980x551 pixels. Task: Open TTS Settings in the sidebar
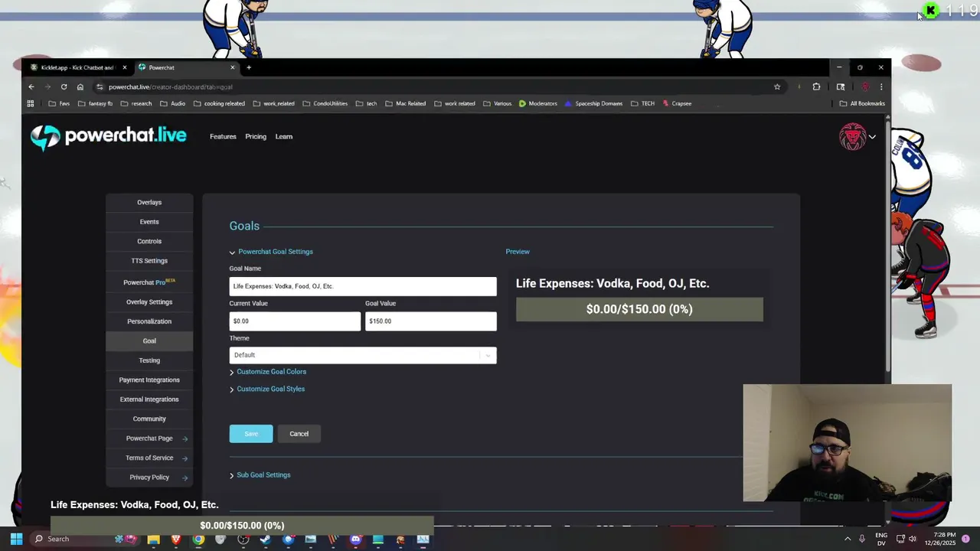click(x=149, y=261)
